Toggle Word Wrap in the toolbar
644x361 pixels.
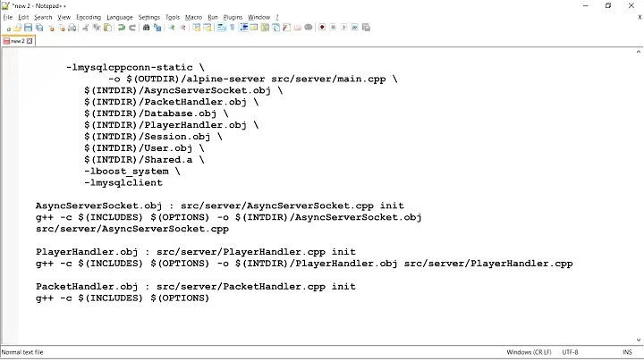click(222, 28)
